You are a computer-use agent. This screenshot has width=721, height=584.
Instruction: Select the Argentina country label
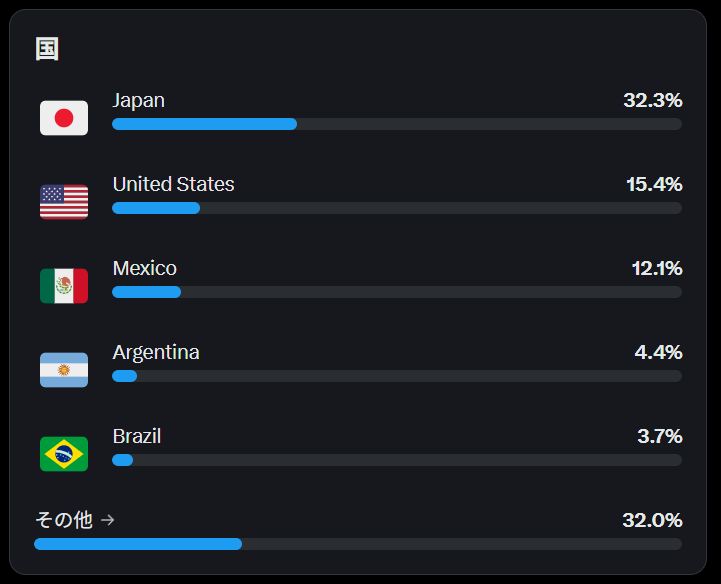tap(156, 353)
